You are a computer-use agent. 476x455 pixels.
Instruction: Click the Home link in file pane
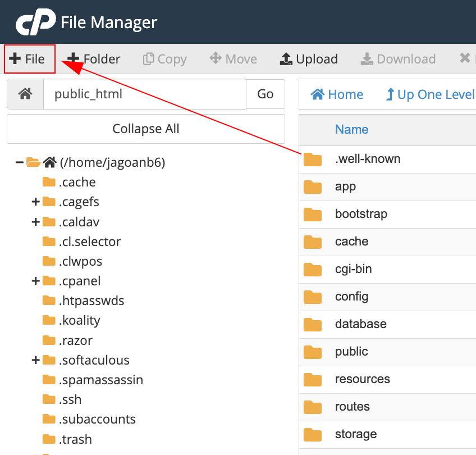coord(337,94)
